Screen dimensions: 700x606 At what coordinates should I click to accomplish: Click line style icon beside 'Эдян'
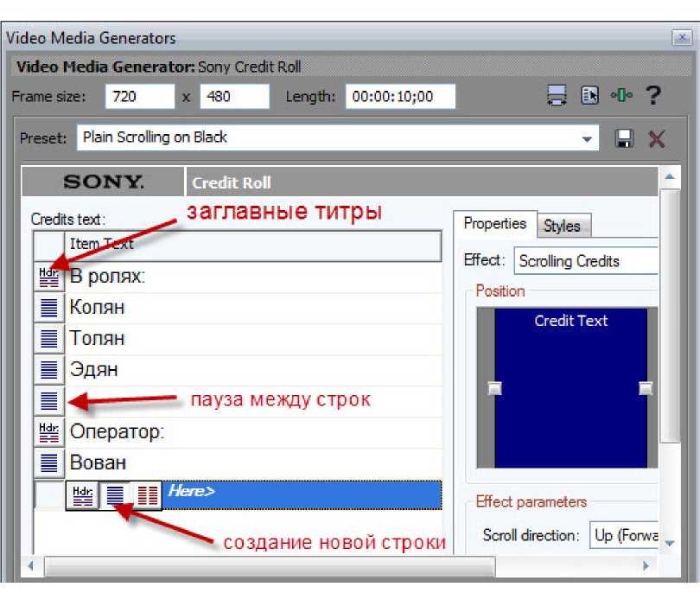(49, 370)
